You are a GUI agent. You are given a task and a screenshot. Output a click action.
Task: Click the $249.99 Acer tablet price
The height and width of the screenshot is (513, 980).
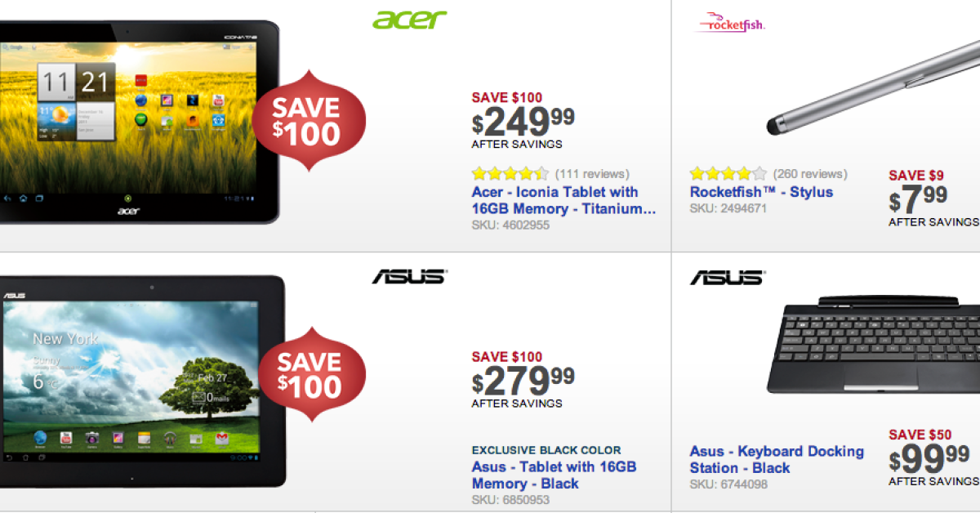[523, 123]
